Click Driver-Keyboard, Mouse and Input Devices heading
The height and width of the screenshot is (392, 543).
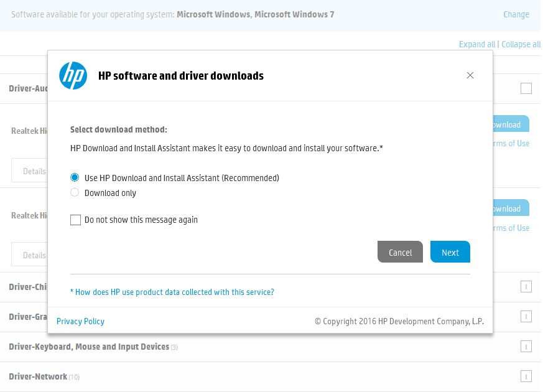(89, 347)
